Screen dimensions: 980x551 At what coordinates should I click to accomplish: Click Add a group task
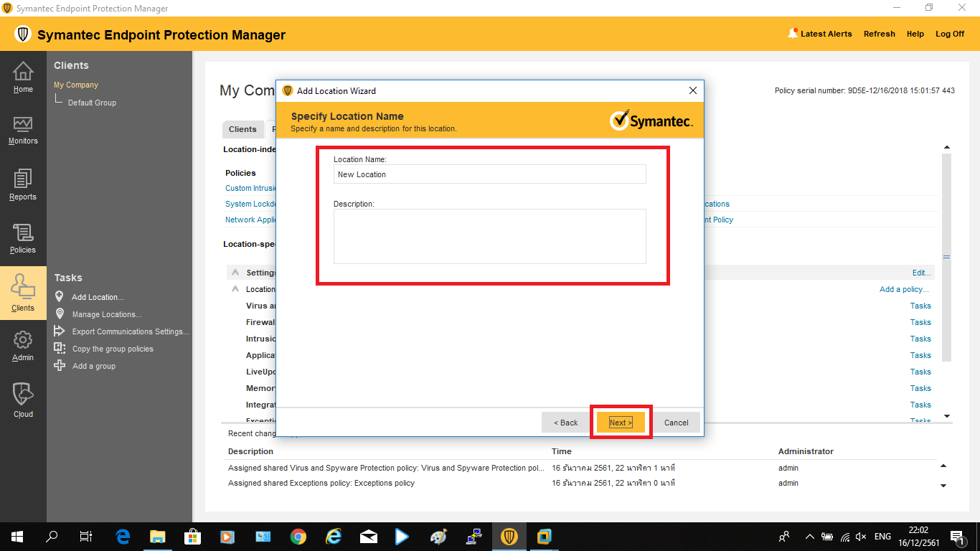93,366
